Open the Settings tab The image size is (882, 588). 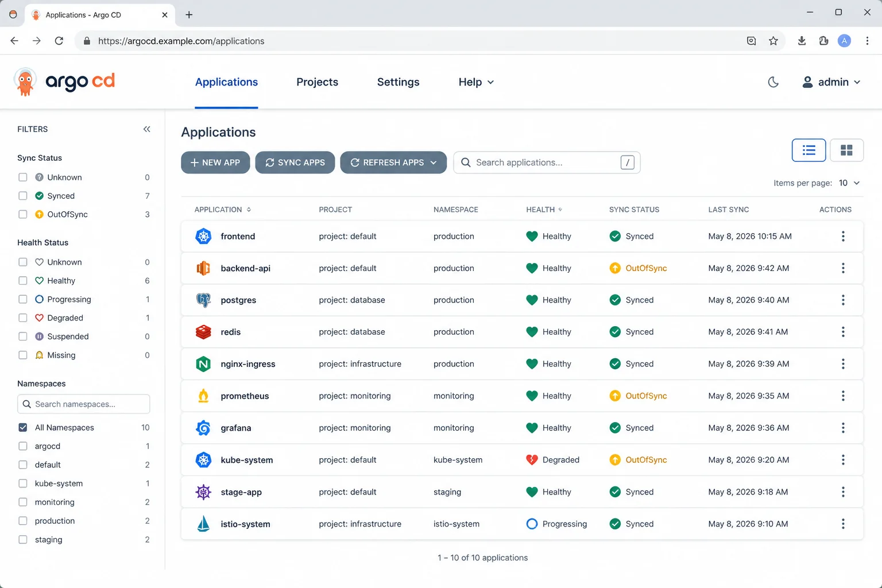click(398, 82)
